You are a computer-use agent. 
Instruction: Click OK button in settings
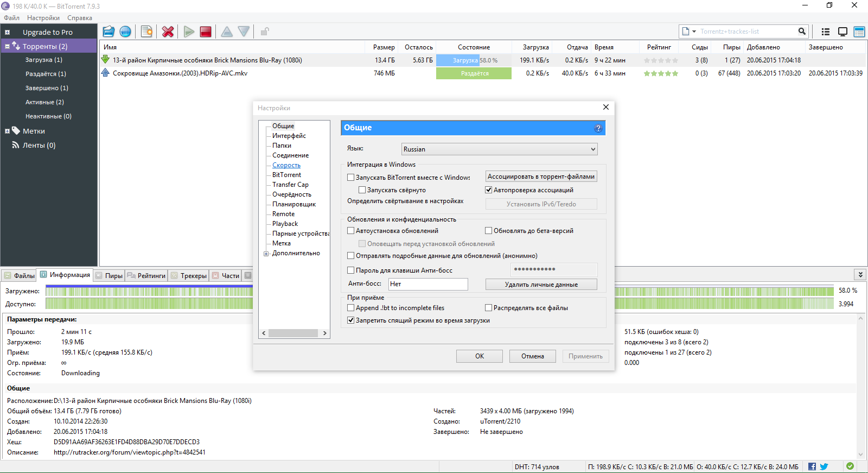pyautogui.click(x=480, y=356)
